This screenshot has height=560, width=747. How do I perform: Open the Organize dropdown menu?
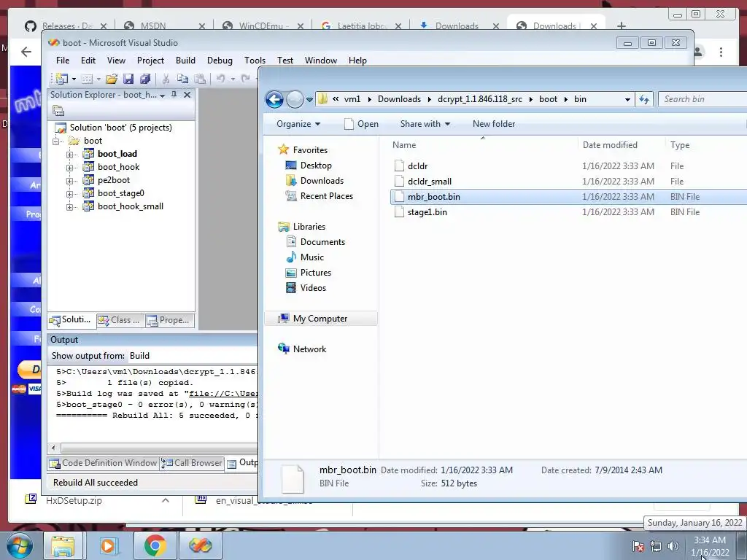(298, 124)
